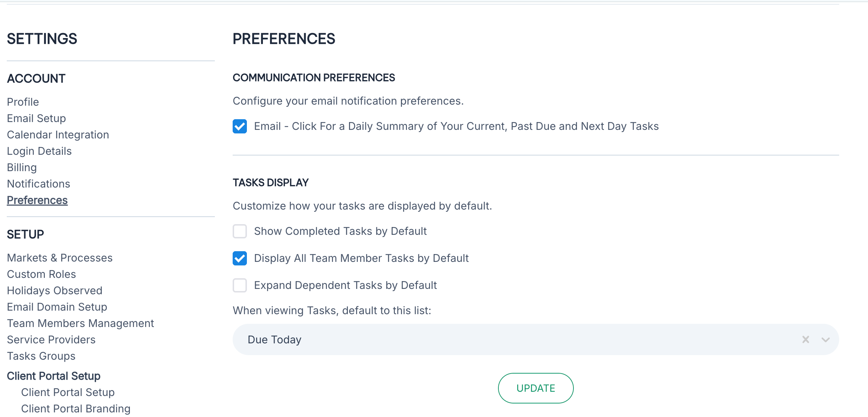Screen dimensions: 868x417
Task: Clear the Due Today selection with X
Action: tap(805, 339)
